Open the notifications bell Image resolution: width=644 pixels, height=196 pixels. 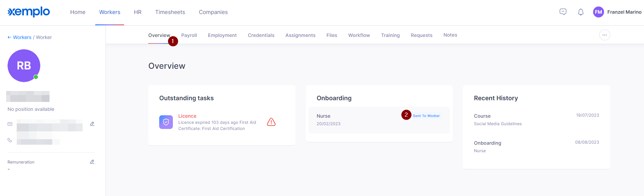(581, 12)
